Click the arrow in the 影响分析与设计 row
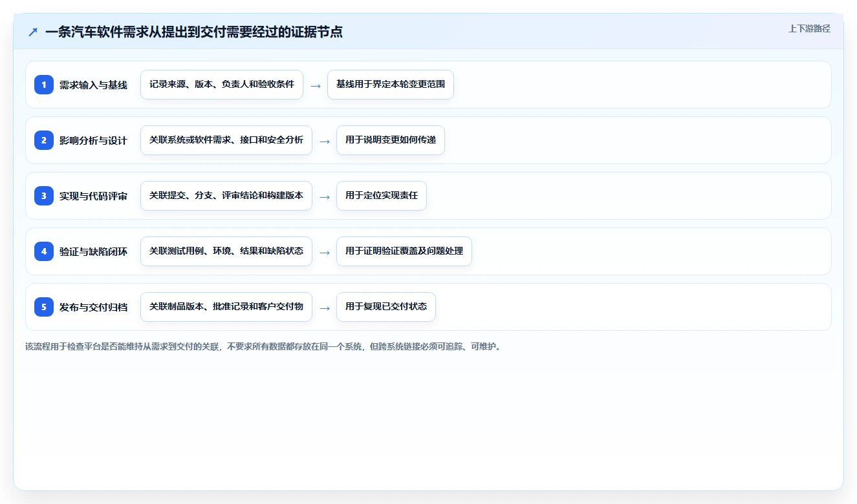Image resolution: width=857 pixels, height=504 pixels. pyautogui.click(x=325, y=141)
